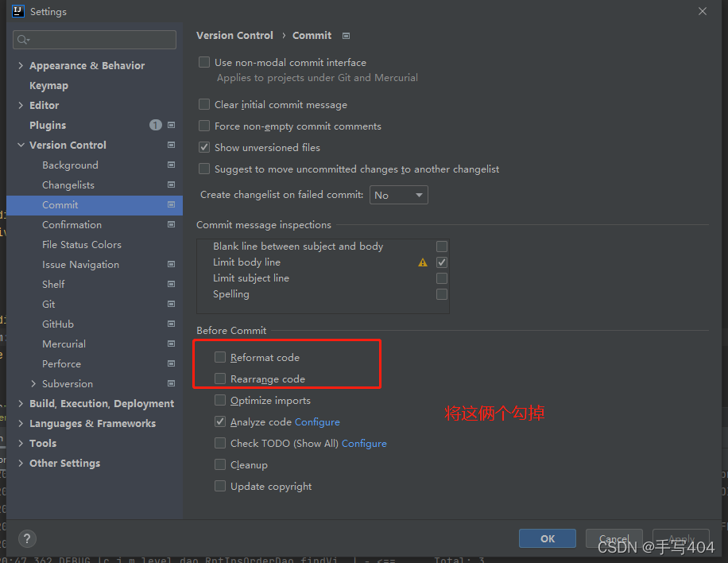Image resolution: width=728 pixels, height=563 pixels.
Task: Open the GitHub settings page
Action: pos(58,324)
